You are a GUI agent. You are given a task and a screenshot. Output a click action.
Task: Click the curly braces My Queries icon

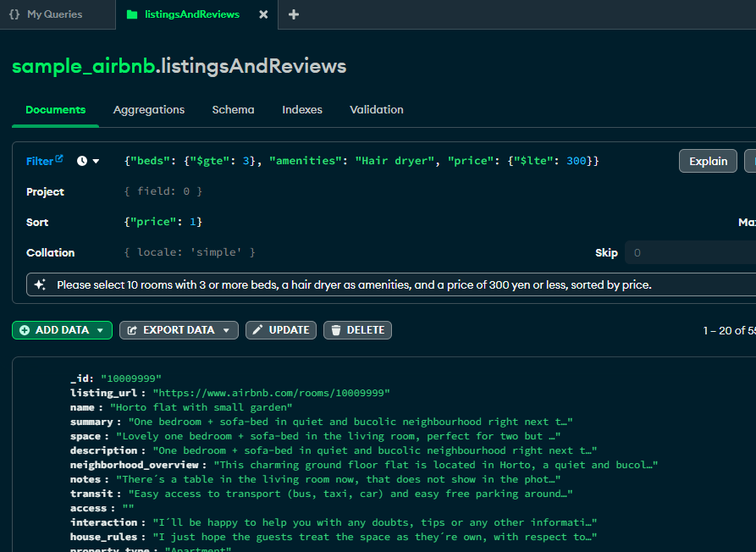[14, 14]
